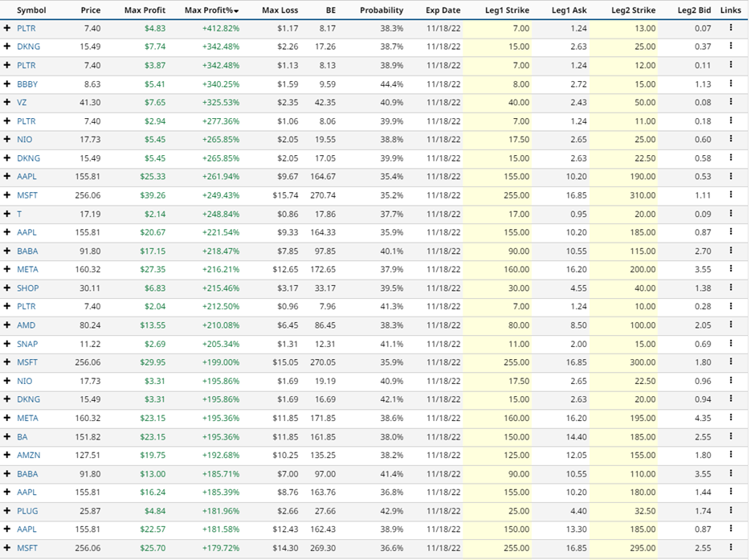
Task: Open links menu for BABA +218.47% row
Action: pyautogui.click(x=730, y=251)
